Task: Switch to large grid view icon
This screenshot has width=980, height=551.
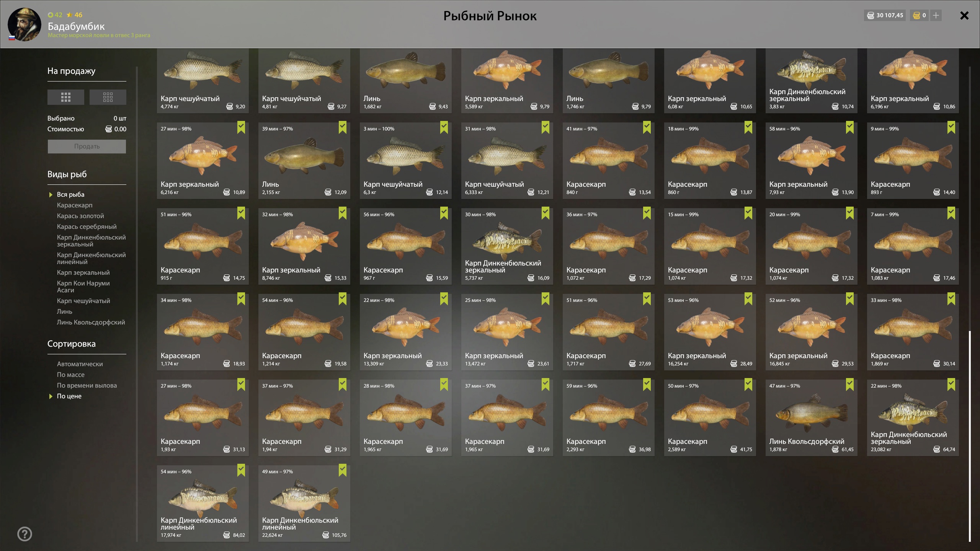Action: (66, 97)
